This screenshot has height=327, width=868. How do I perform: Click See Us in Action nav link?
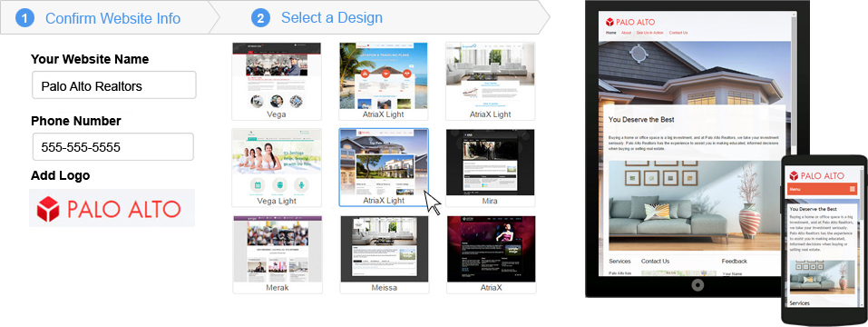pos(650,33)
